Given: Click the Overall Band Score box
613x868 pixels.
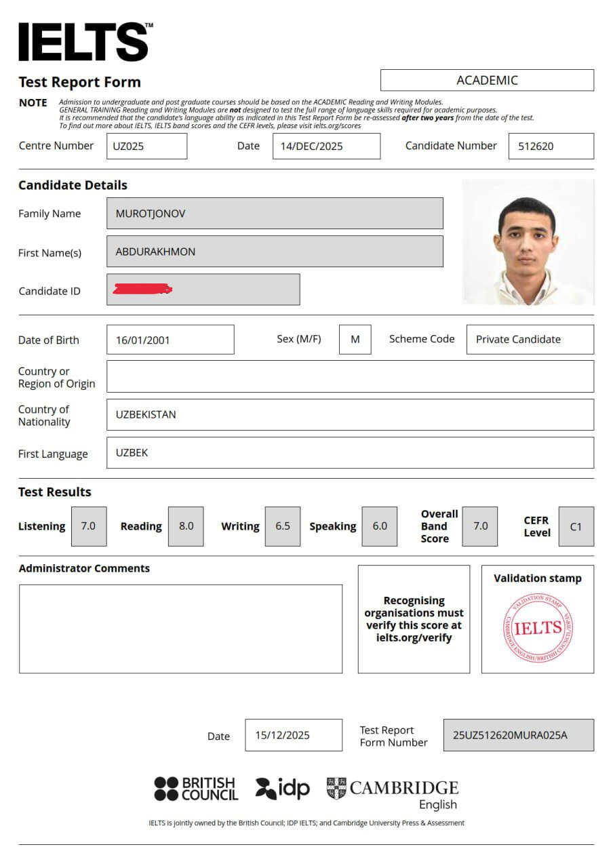Looking at the screenshot, I should click(x=480, y=526).
